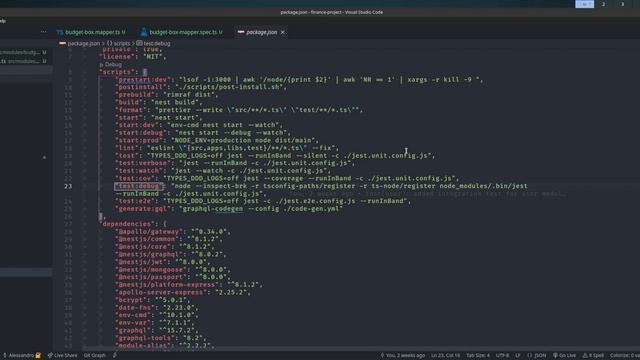Change the UTF-8 encoding
Viewport: 640px width, 360px height.
pos(502,356)
